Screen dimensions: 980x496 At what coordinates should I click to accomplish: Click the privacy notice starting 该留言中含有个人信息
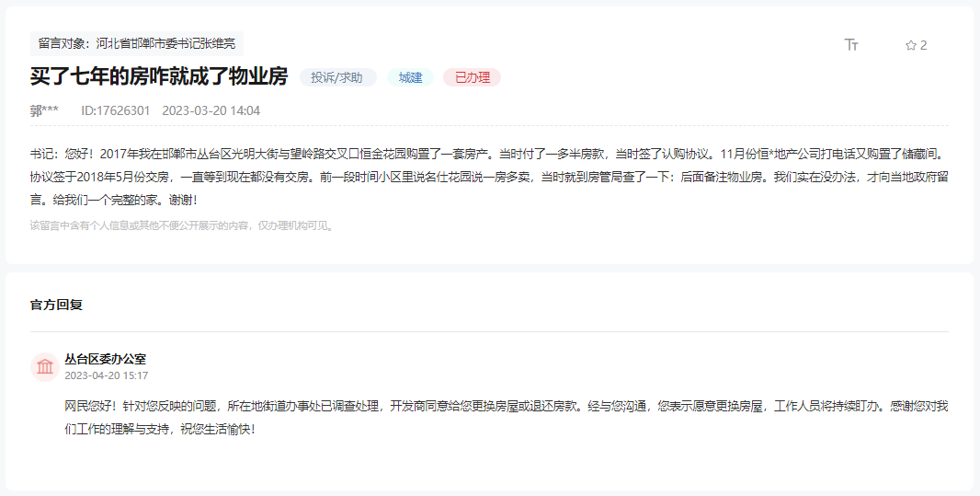[183, 225]
